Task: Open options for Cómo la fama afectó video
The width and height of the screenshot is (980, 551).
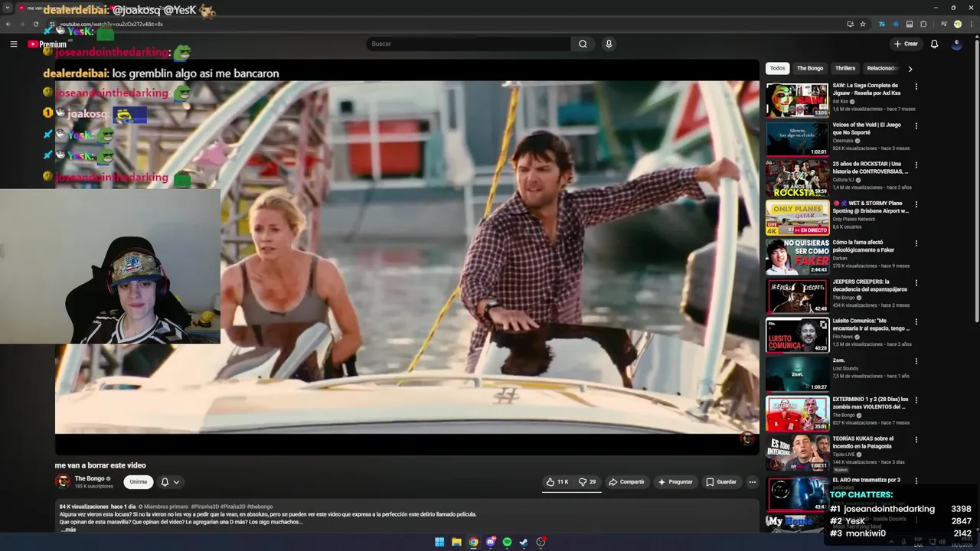Action: (x=916, y=243)
